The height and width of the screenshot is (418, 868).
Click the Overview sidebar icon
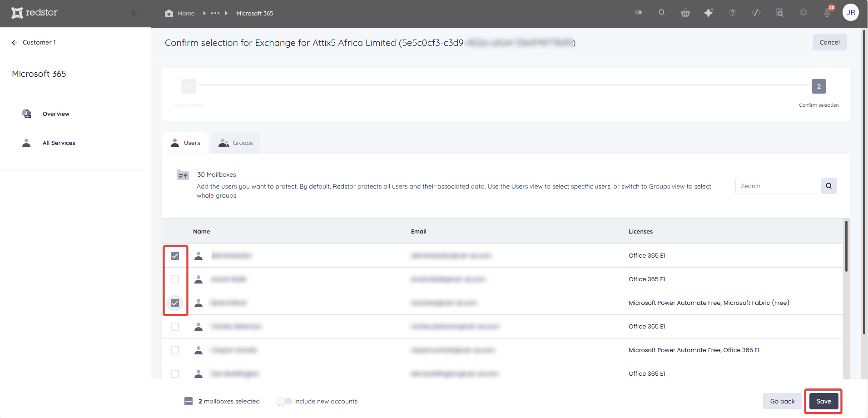(27, 114)
